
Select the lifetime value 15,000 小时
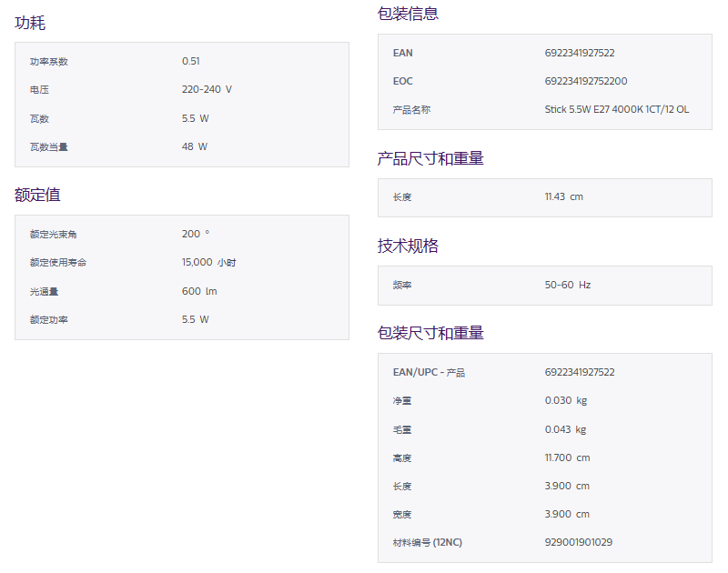(x=209, y=262)
